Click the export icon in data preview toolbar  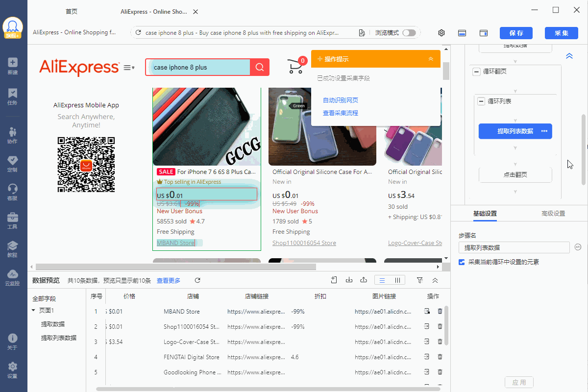point(364,280)
